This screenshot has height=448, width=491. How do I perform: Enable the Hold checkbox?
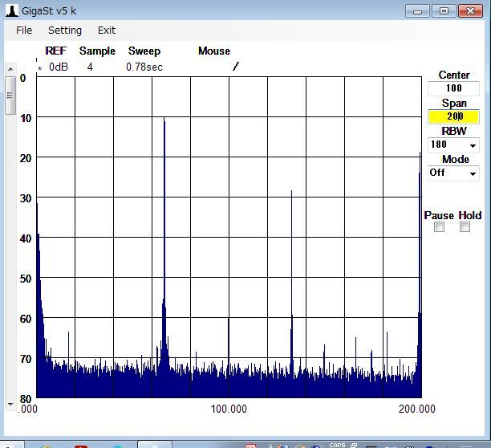point(465,227)
